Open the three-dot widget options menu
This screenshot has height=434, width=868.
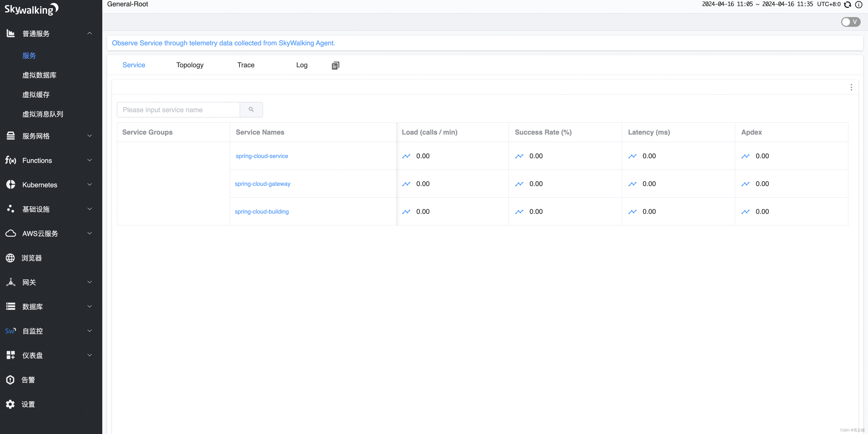[851, 87]
